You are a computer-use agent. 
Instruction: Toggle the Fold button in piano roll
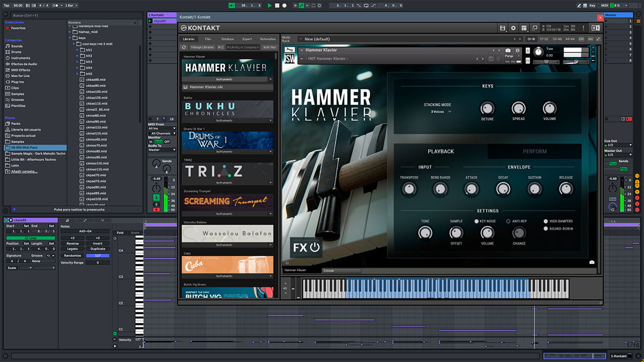click(x=120, y=232)
